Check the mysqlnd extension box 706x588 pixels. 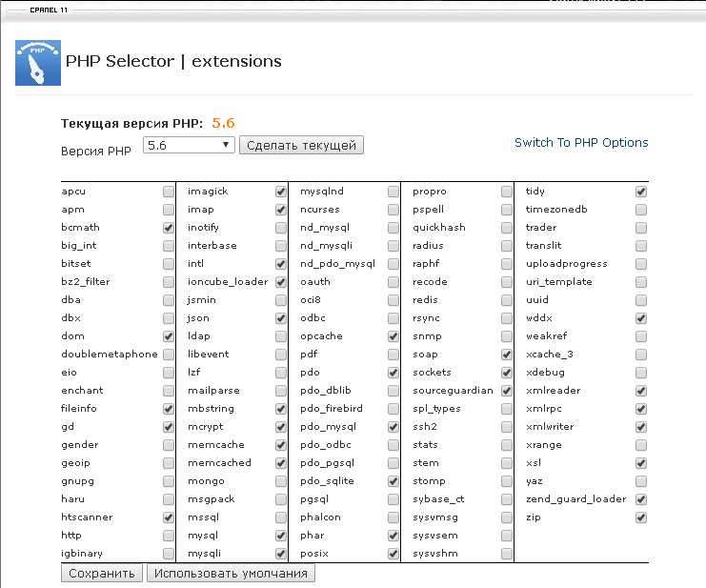[x=393, y=192]
